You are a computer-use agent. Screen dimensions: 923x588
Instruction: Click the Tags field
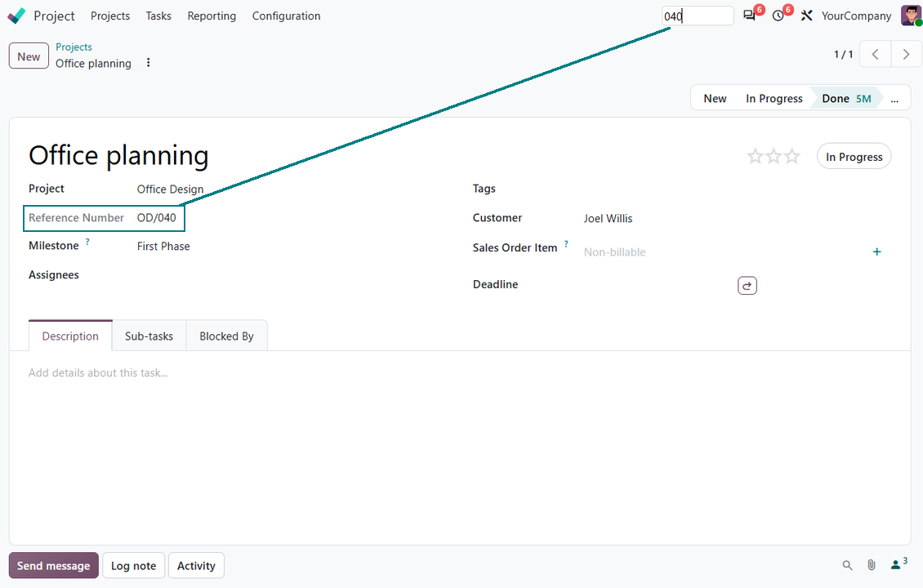click(733, 189)
